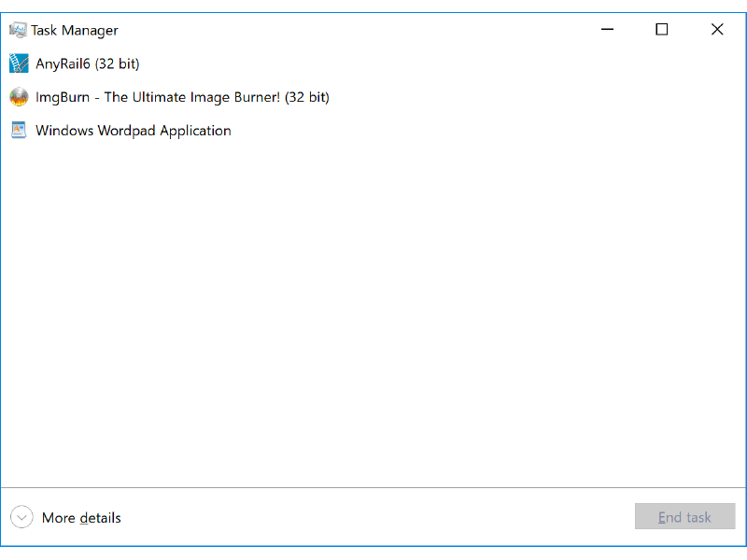The image size is (747, 560).
Task: Close the Task Manager window
Action: tap(717, 29)
